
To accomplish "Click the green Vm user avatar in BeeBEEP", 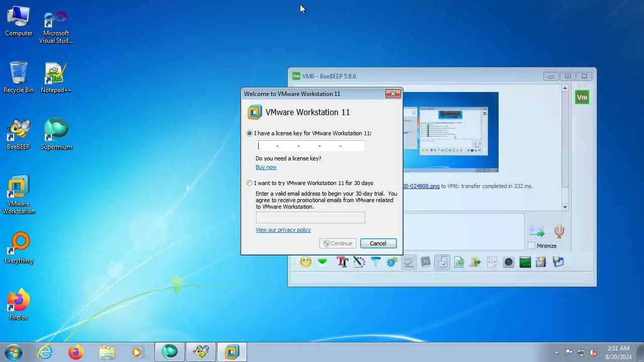I will (x=582, y=98).
